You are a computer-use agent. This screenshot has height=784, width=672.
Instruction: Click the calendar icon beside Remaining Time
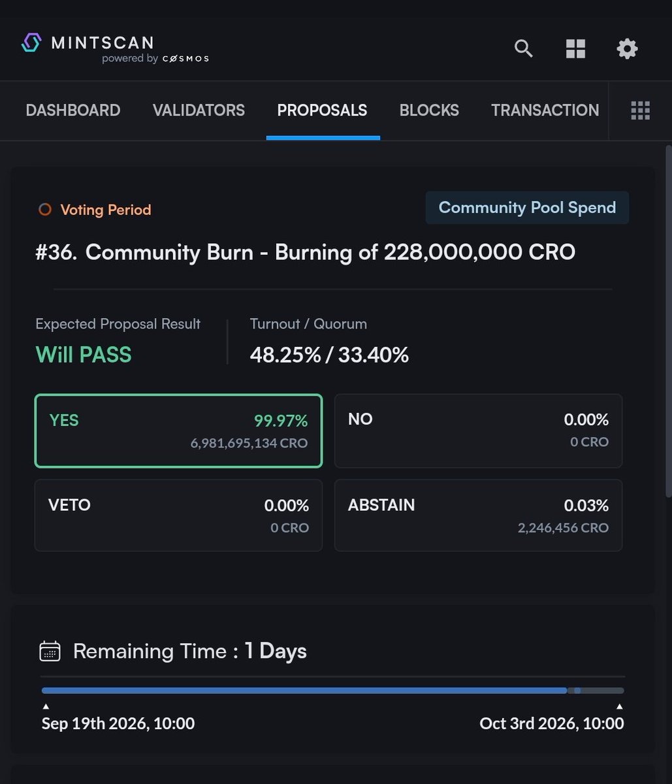point(50,651)
